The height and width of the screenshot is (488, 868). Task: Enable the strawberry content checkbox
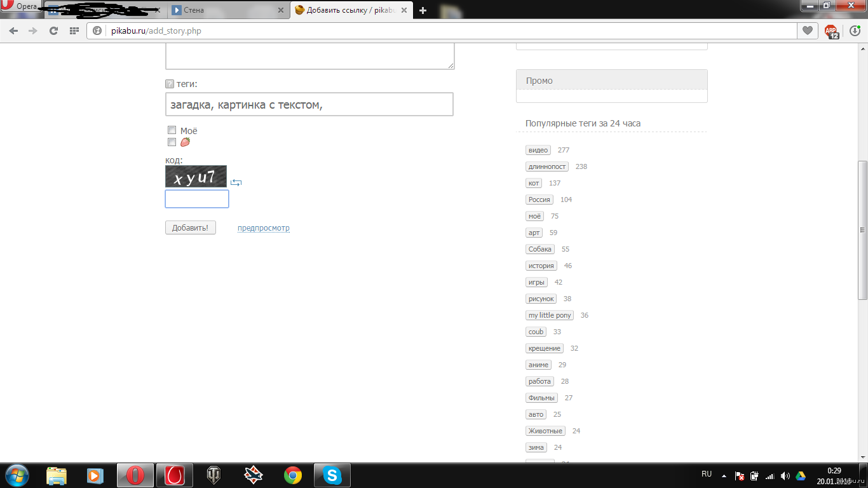tap(172, 142)
